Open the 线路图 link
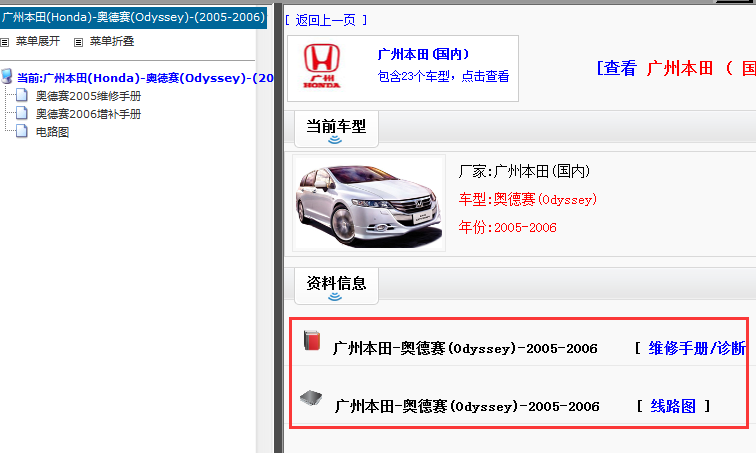756x453 pixels. [673, 406]
